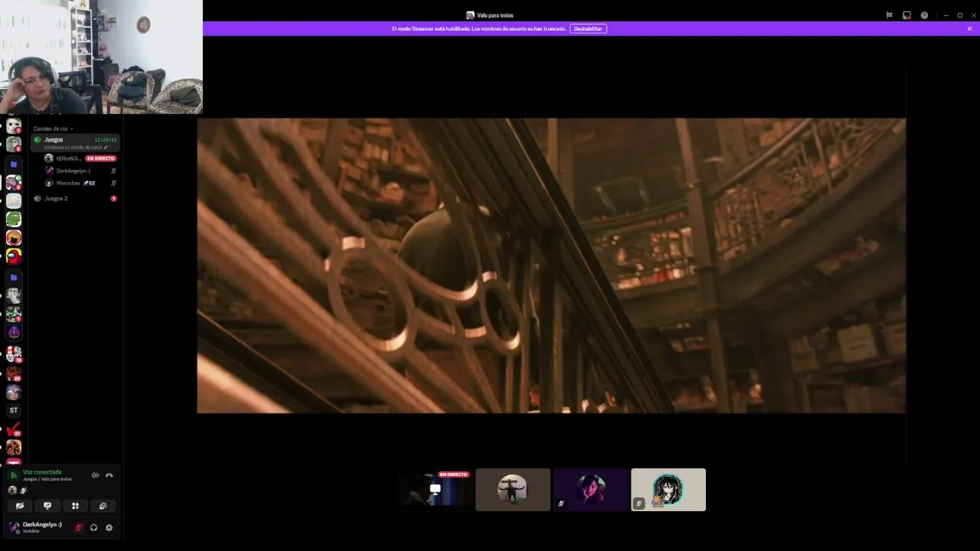Open the Pepe frog server icon
Image resolution: width=980 pixels, height=551 pixels.
(x=14, y=220)
